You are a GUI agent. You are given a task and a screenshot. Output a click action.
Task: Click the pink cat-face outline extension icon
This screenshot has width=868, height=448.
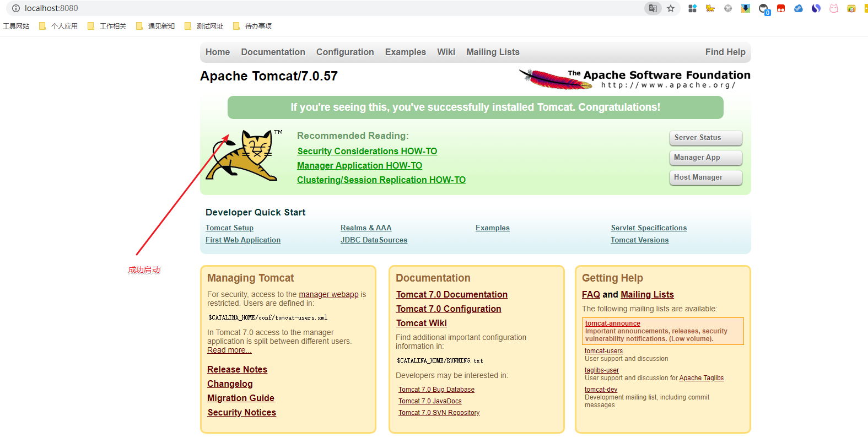834,8
